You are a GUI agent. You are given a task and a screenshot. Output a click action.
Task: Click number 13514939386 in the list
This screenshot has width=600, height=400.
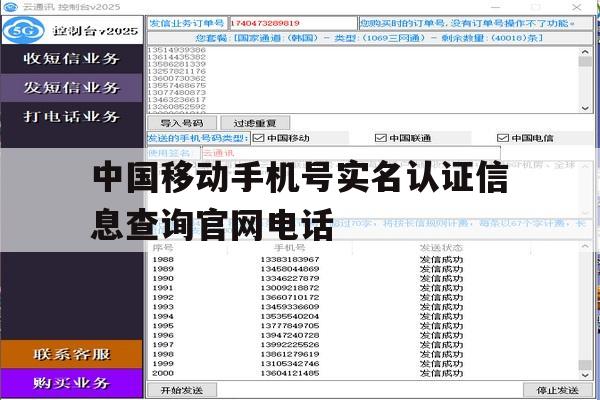tap(177, 50)
